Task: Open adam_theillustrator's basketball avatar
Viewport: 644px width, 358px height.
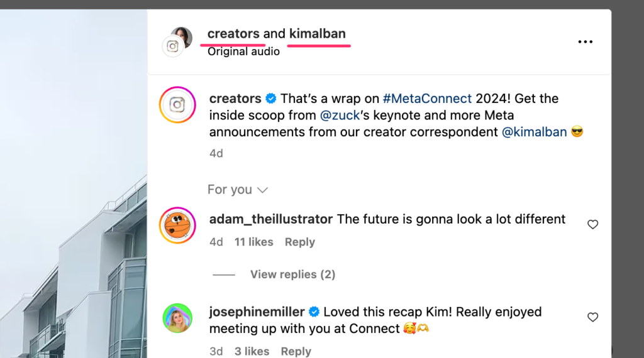Action: (177, 225)
